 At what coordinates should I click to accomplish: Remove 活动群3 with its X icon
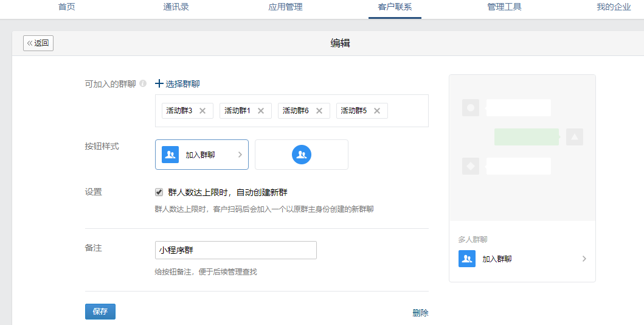(x=202, y=111)
